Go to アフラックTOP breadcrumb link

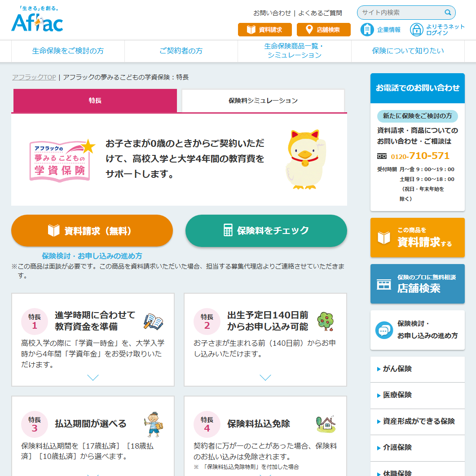click(x=34, y=77)
